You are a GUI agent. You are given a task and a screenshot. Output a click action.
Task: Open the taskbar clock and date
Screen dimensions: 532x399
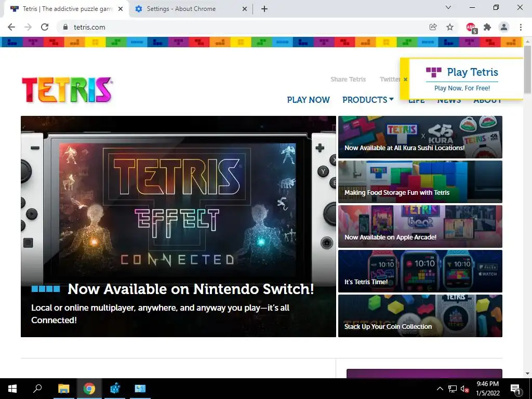[487, 389]
